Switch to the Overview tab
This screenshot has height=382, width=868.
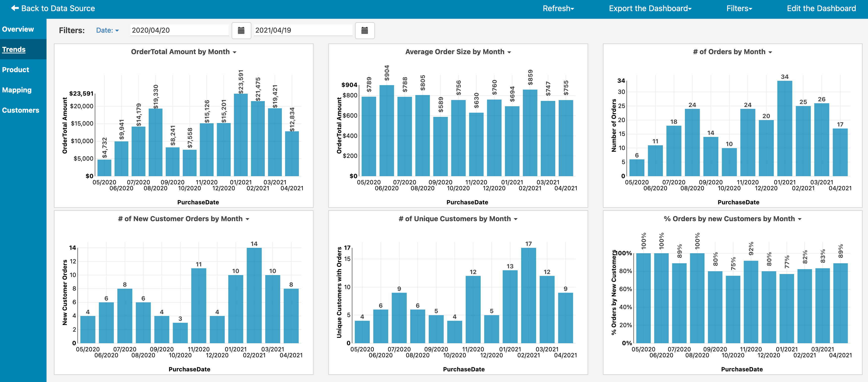click(18, 29)
